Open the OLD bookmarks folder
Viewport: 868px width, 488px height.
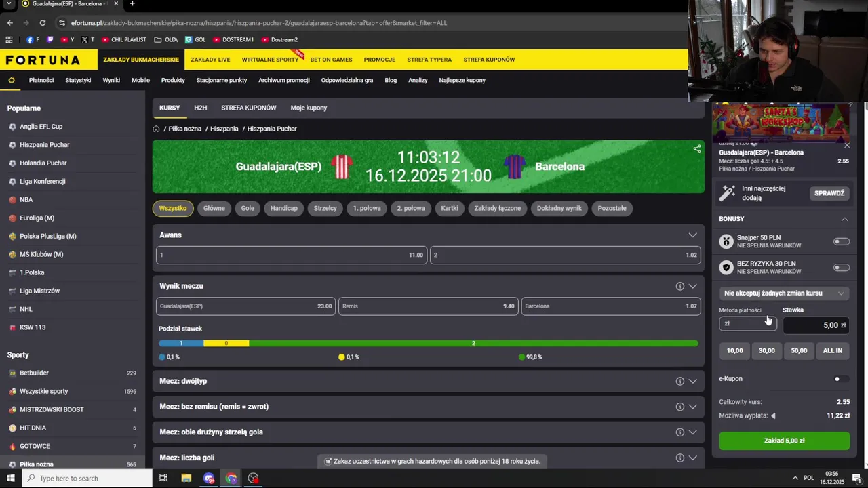coord(166,39)
